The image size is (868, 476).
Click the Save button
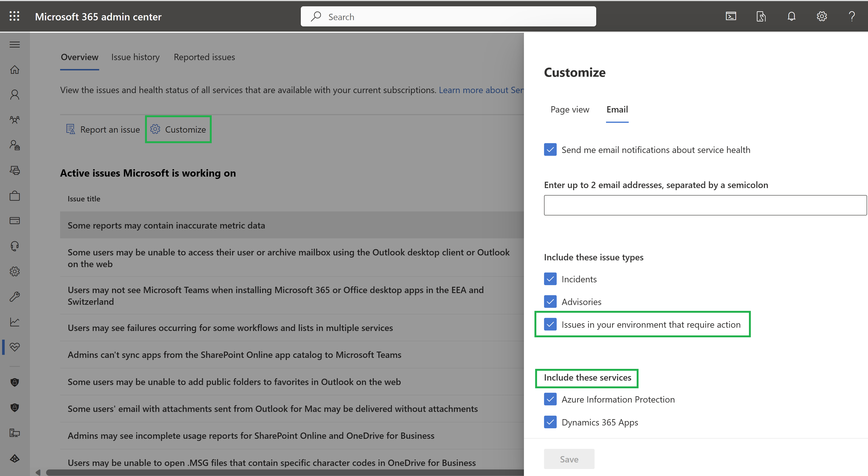coord(569,459)
